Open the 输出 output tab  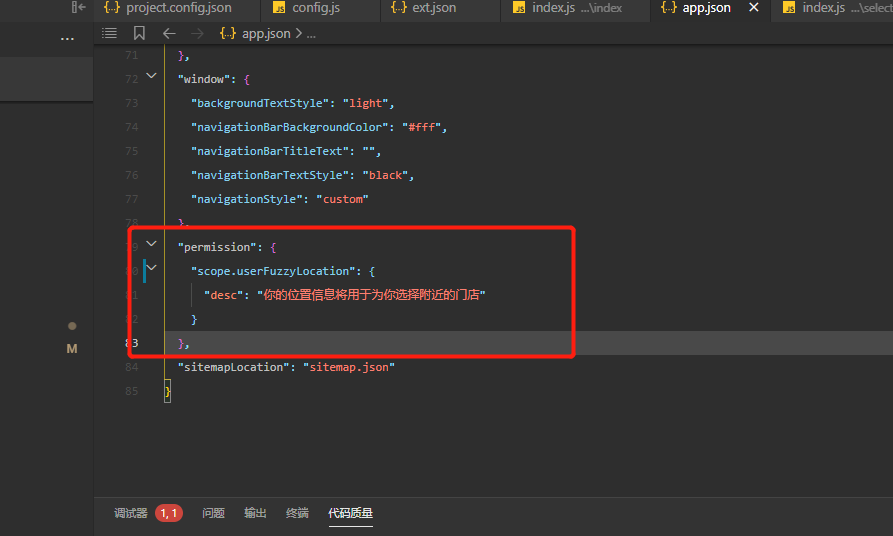(x=255, y=513)
